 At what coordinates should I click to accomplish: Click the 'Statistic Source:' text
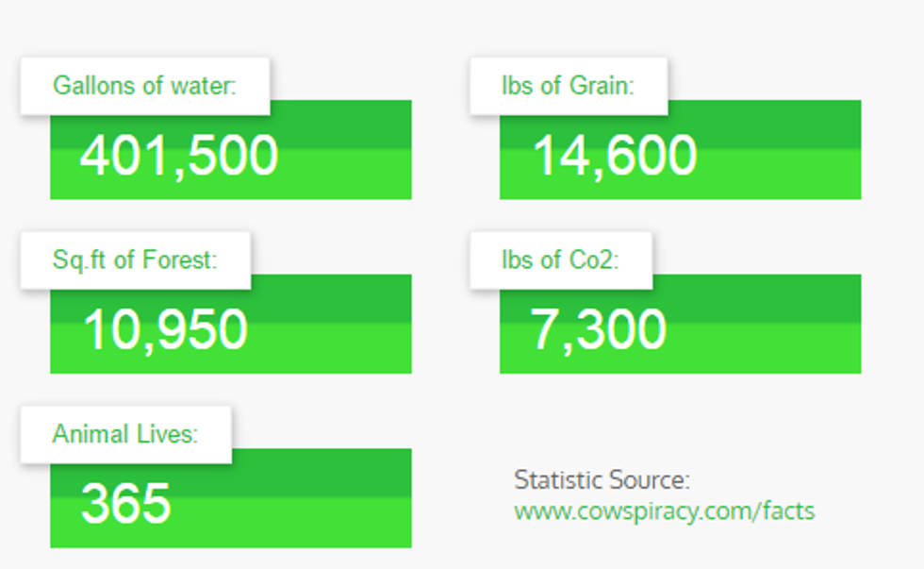coord(602,480)
